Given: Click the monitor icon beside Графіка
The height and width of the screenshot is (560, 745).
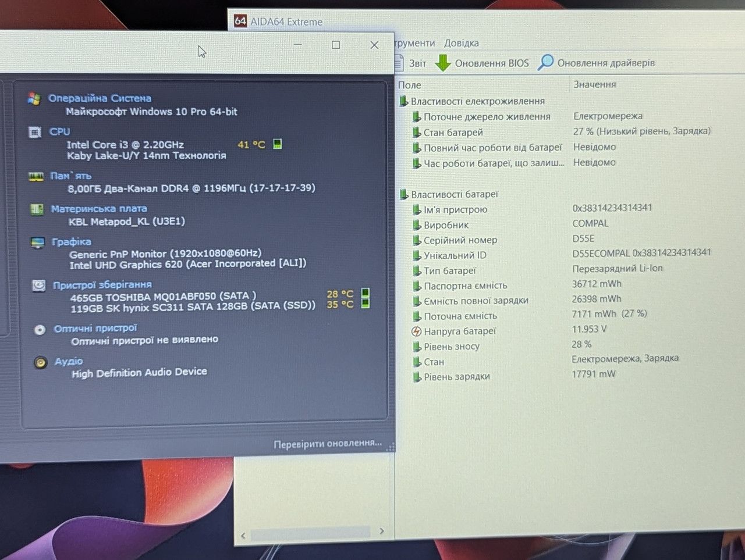Looking at the screenshot, I should (38, 242).
